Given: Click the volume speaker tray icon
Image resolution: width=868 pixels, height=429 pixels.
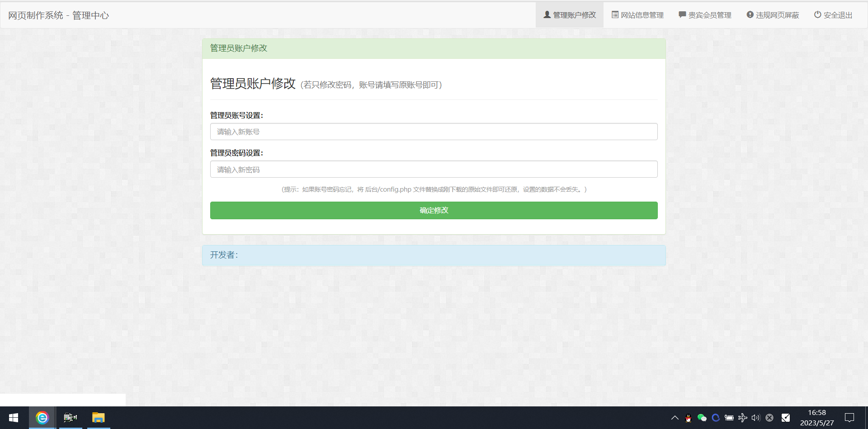Looking at the screenshot, I should (x=756, y=418).
